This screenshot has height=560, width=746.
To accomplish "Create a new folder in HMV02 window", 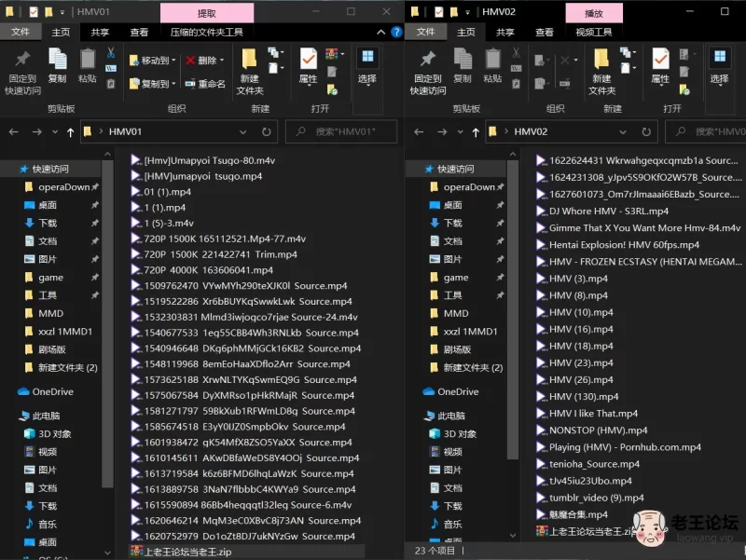I will [x=601, y=70].
